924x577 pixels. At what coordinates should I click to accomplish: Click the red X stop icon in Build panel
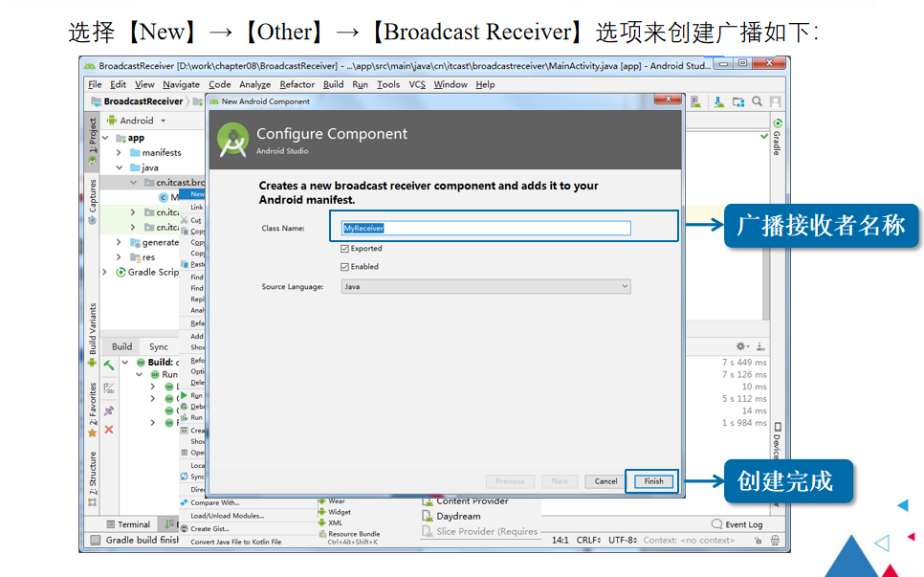[109, 430]
